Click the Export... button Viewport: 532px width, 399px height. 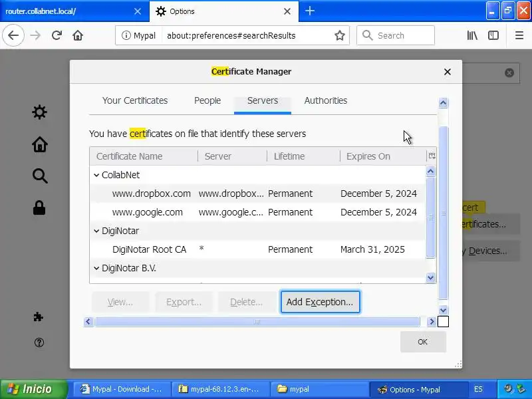coord(184,302)
